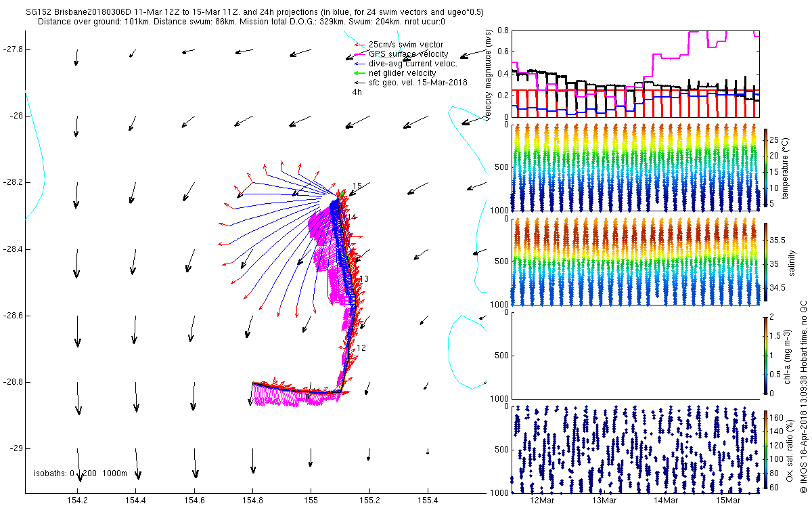Click the IMOS copyright text on right edge

click(x=803, y=396)
